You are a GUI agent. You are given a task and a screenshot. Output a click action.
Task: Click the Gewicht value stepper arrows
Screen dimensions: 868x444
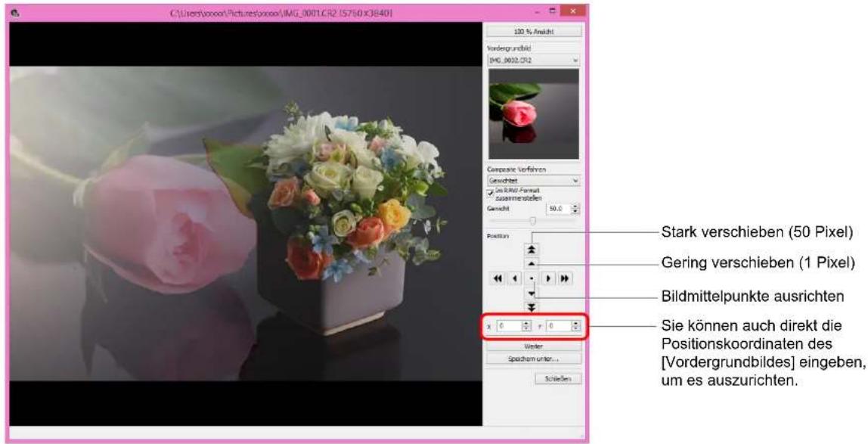tap(575, 209)
